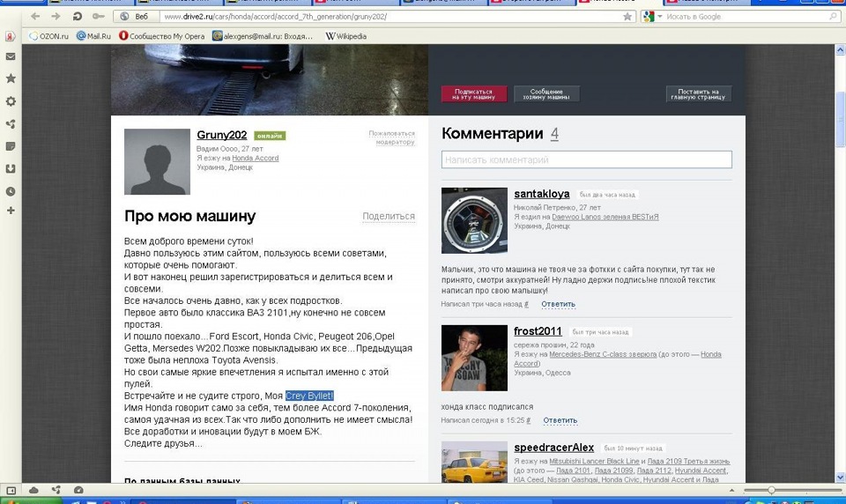
Task: Open the santakloya profile link
Action: 542,194
